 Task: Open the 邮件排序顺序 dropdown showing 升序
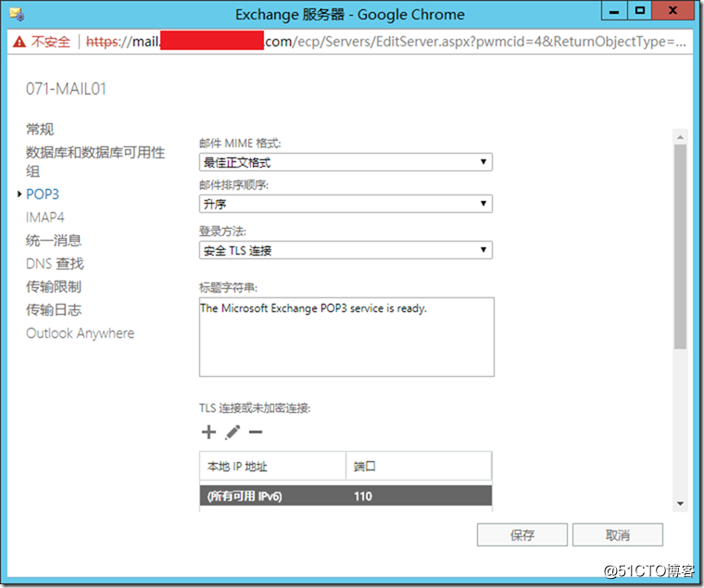tap(346, 204)
